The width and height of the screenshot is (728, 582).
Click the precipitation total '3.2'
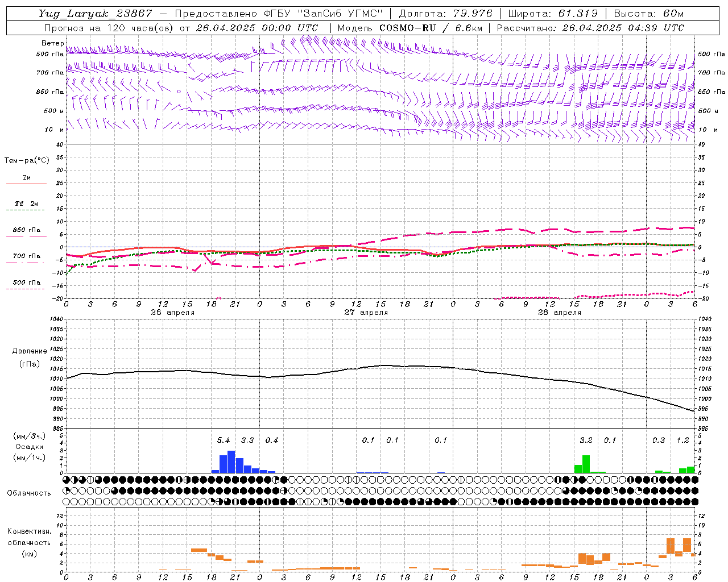[x=586, y=440]
